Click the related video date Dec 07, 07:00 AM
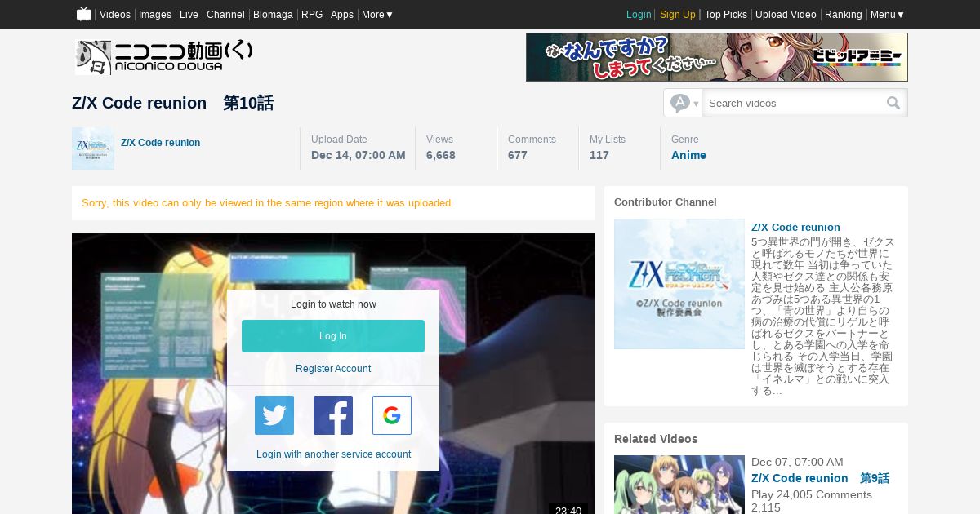Screen dimensions: 980x514 coord(797,462)
